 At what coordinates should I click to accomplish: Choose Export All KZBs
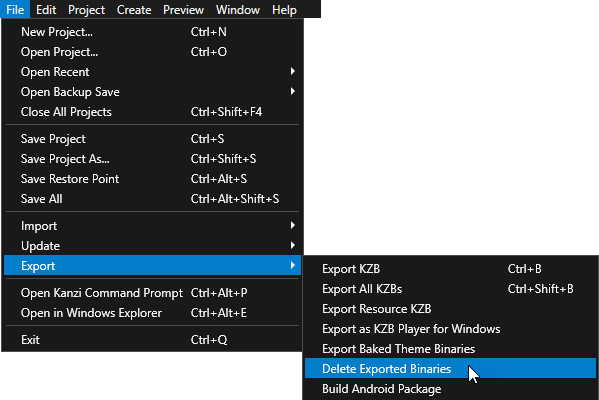click(x=450, y=288)
